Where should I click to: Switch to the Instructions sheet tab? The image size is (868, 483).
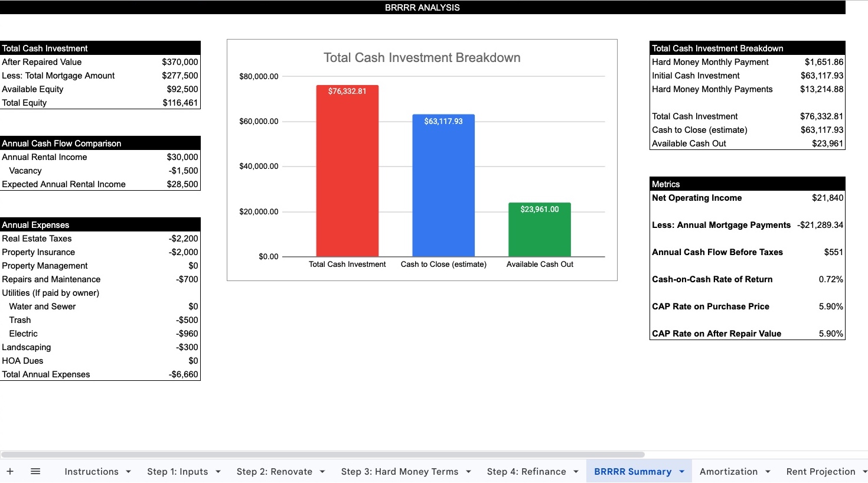[91, 471]
